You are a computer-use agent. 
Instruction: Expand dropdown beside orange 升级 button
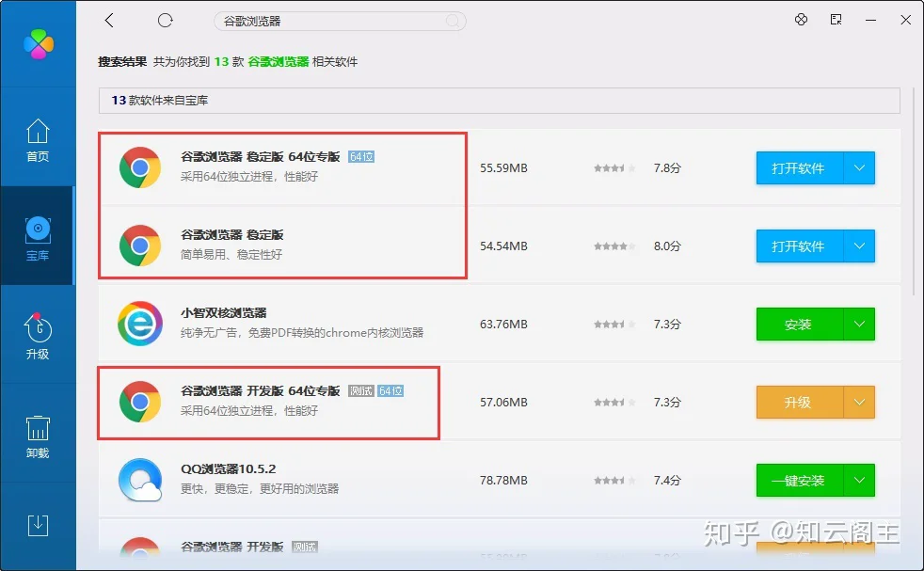859,402
